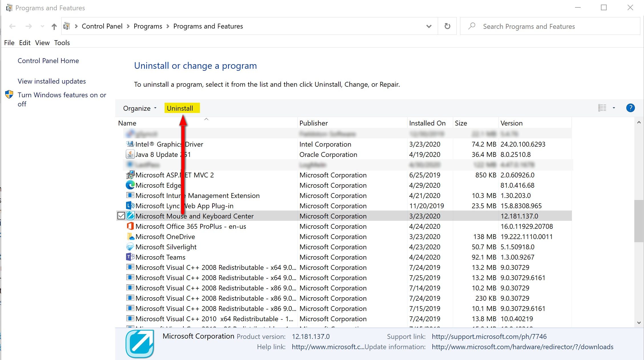
Task: Click search magnifier icon in search box
Action: [x=472, y=26]
